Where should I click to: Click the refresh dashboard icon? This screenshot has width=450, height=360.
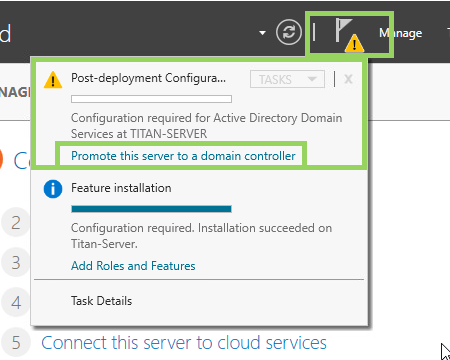click(289, 32)
